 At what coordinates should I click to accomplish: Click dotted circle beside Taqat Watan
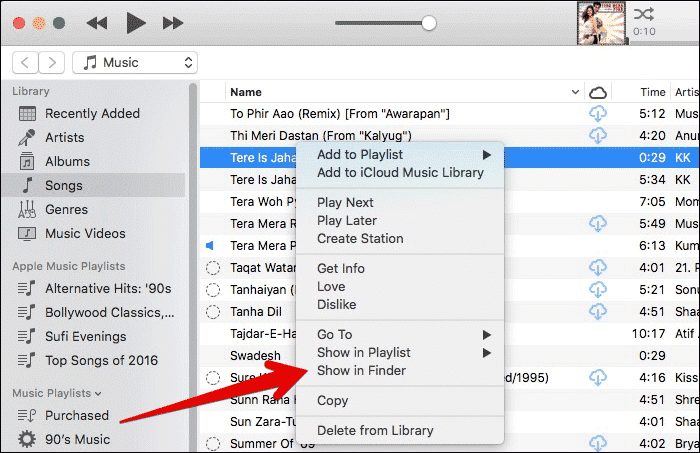[x=213, y=268]
